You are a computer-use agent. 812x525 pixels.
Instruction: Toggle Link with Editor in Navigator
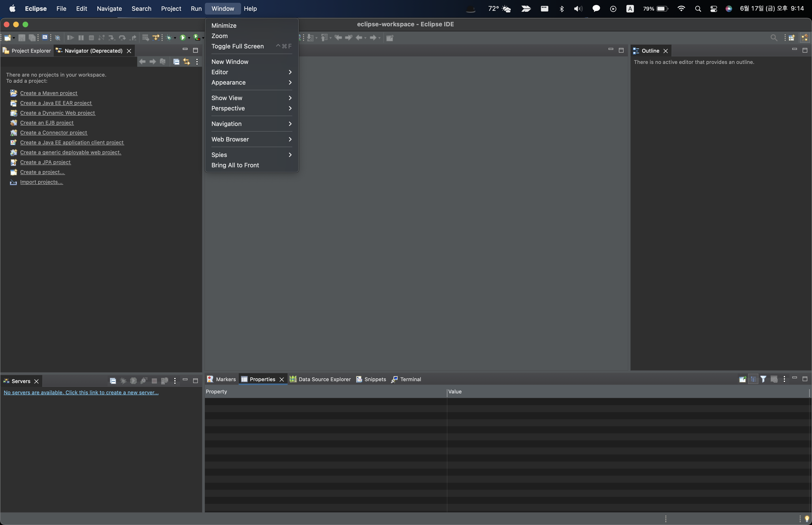click(x=186, y=62)
